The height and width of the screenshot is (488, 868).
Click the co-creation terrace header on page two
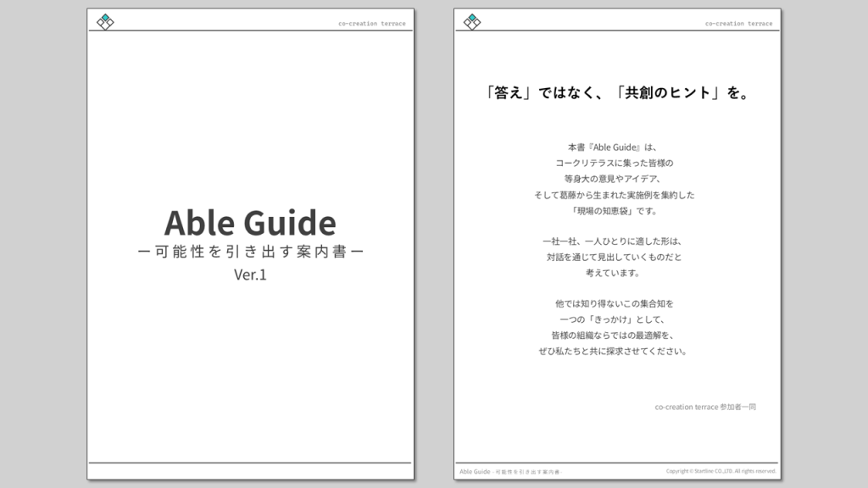point(737,24)
